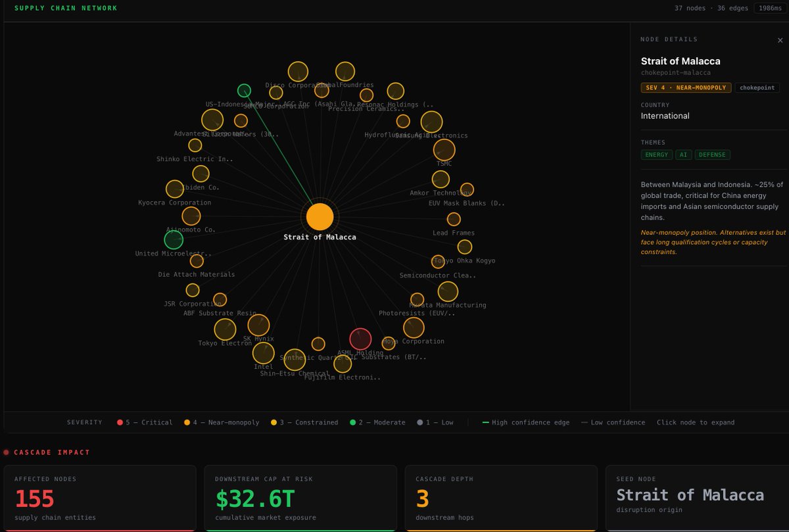Screen dimensions: 789x532
Task: Expand the Samsung Electronics node
Action: pos(431,122)
